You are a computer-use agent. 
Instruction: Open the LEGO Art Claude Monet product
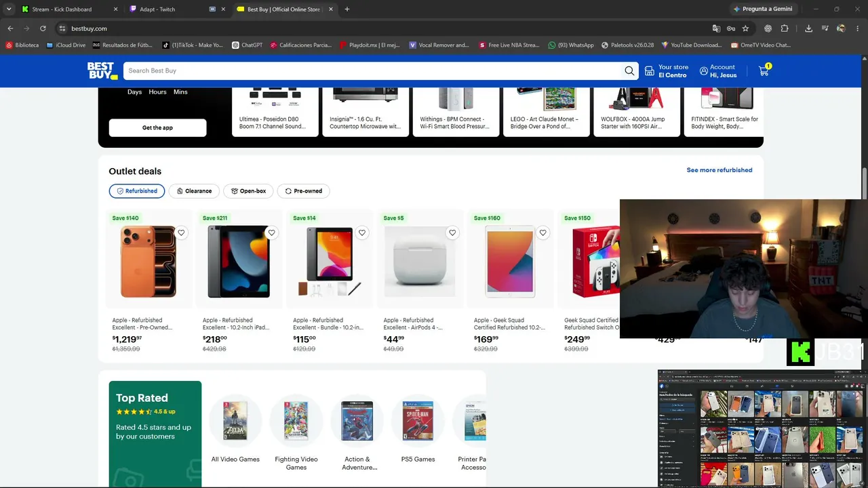547,112
